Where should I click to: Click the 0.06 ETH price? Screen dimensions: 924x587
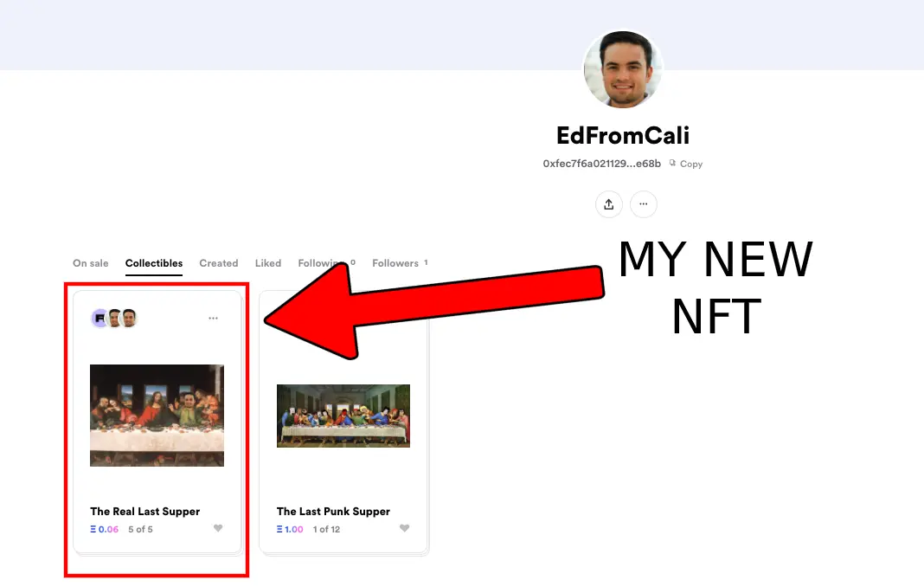105,529
